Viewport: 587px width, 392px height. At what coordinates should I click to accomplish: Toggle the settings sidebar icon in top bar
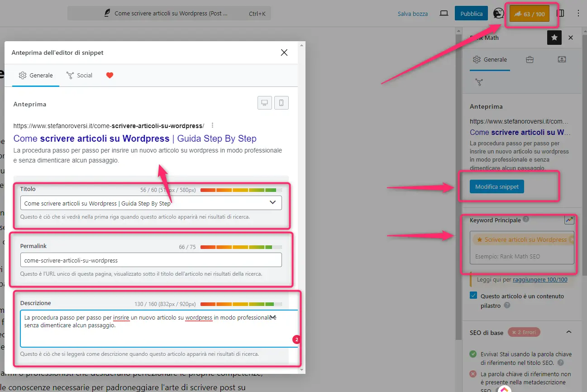[x=560, y=14]
